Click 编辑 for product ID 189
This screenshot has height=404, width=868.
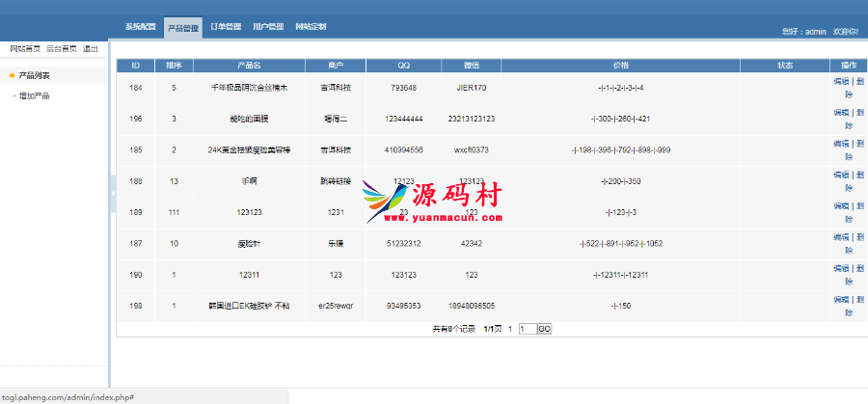[x=841, y=205]
